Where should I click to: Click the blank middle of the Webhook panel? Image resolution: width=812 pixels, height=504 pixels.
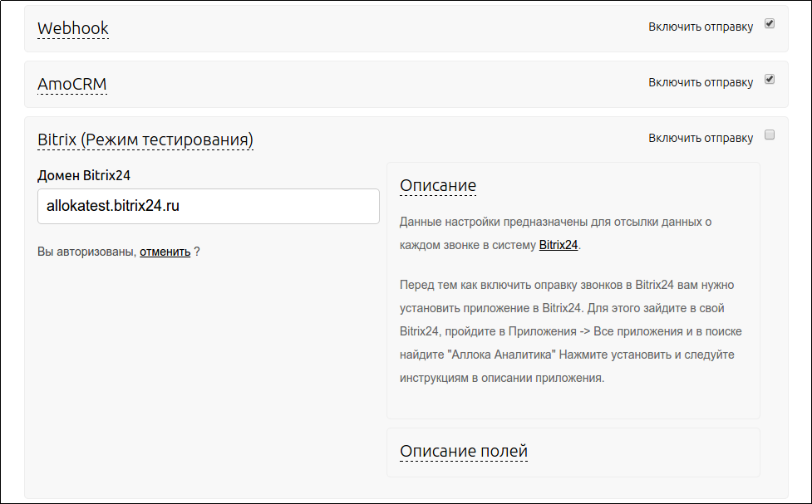(374, 28)
